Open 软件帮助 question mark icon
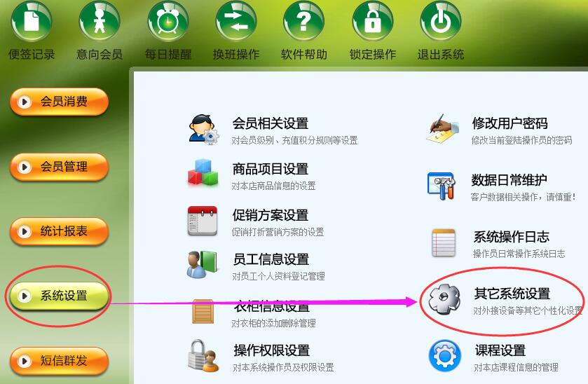Screen dimensions: 588x384 [x=304, y=20]
